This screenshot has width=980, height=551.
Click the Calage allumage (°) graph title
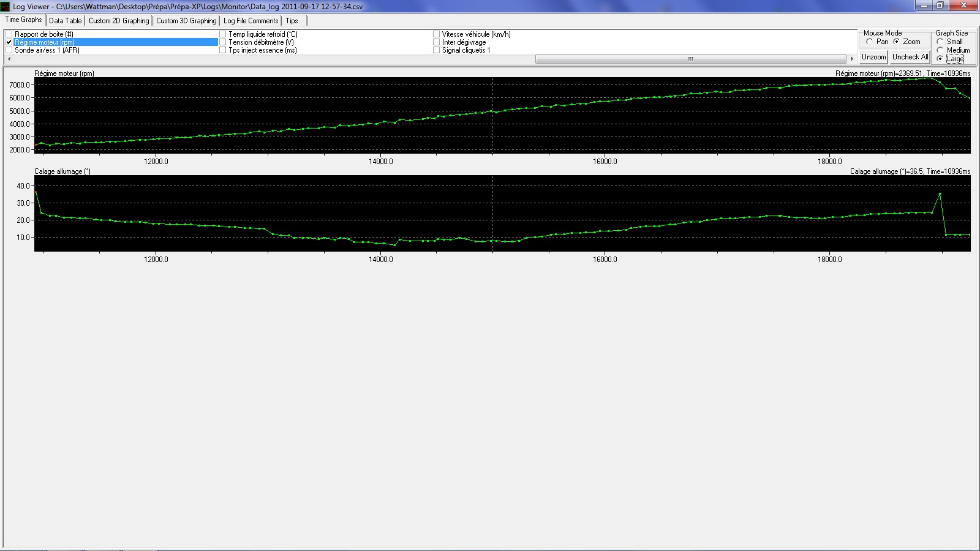(62, 171)
